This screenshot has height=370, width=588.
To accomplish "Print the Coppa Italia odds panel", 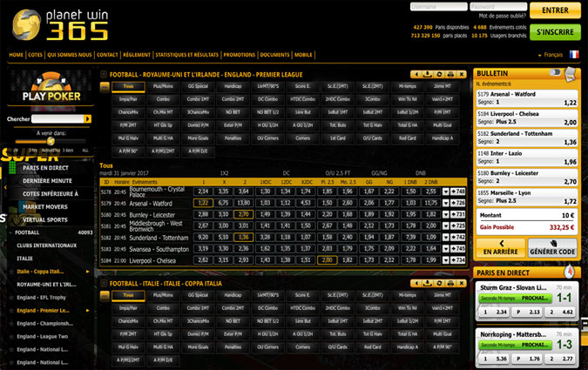I will [x=450, y=283].
